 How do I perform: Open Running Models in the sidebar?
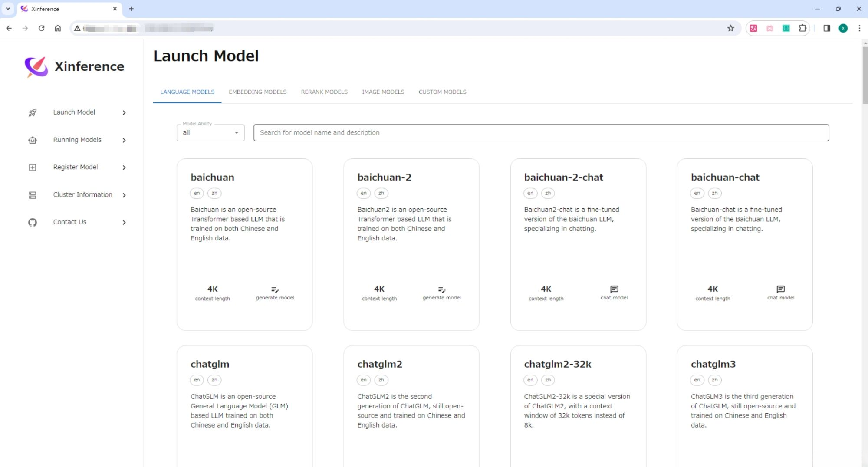click(77, 140)
